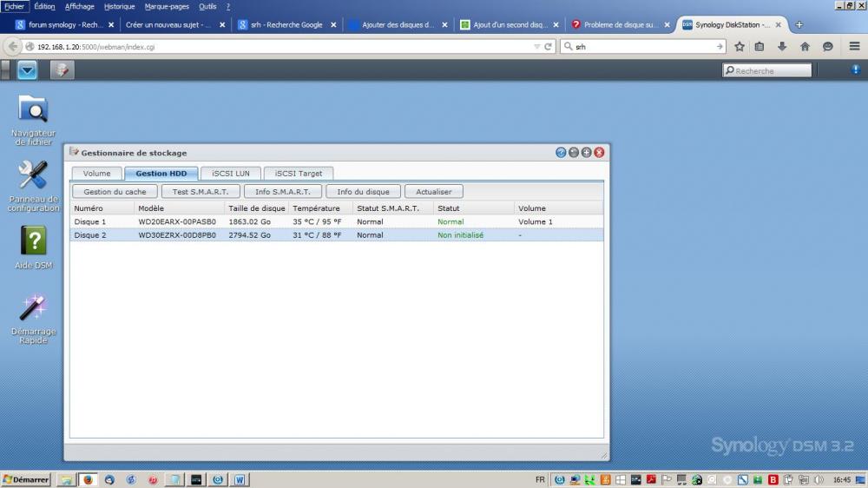This screenshot has width=868, height=488.
Task: Open a new Firefox tab
Action: [x=799, y=24]
